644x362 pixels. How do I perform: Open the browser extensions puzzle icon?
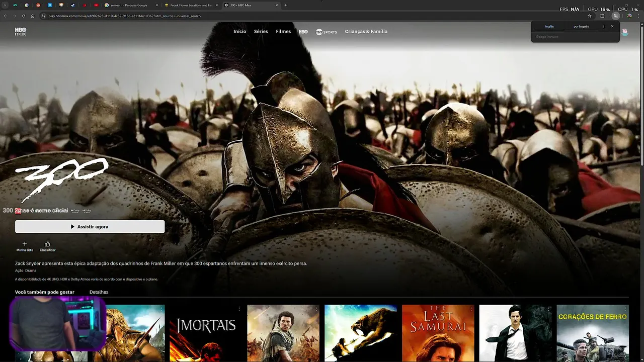pyautogui.click(x=602, y=16)
